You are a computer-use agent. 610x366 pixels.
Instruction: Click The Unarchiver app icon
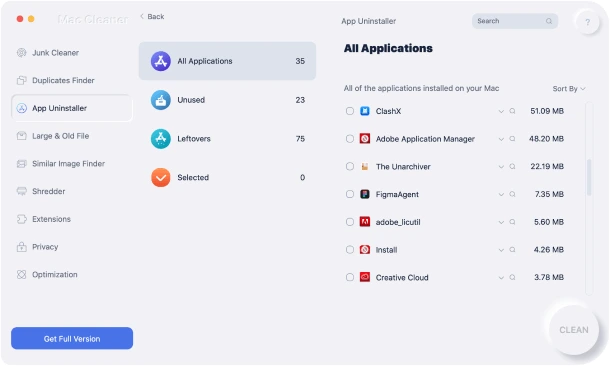coord(365,166)
